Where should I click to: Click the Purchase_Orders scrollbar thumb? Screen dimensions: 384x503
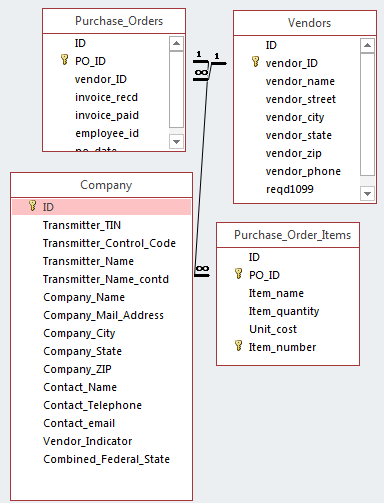(x=176, y=89)
